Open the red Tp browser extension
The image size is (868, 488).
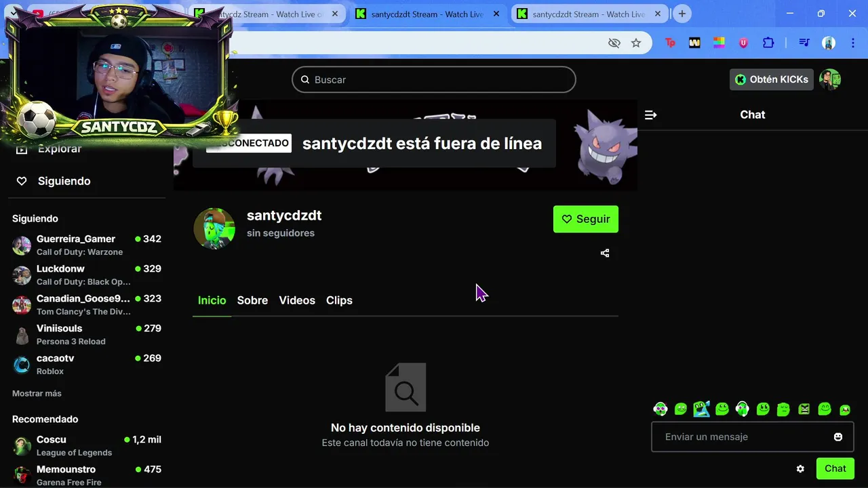click(670, 43)
